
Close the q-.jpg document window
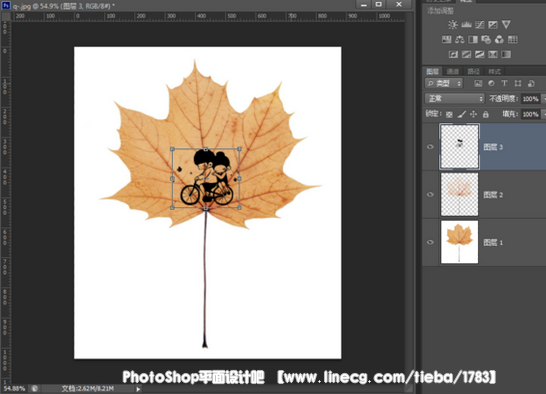tap(399, 4)
